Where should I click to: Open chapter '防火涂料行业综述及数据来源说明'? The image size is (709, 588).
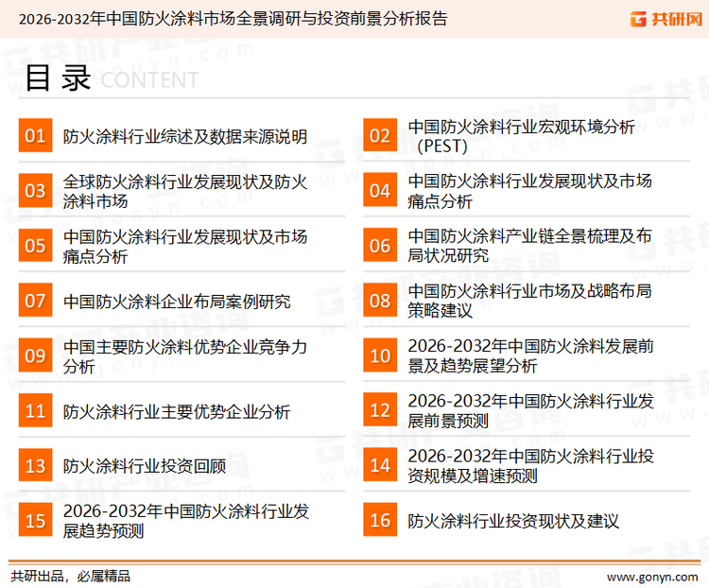tap(185, 136)
